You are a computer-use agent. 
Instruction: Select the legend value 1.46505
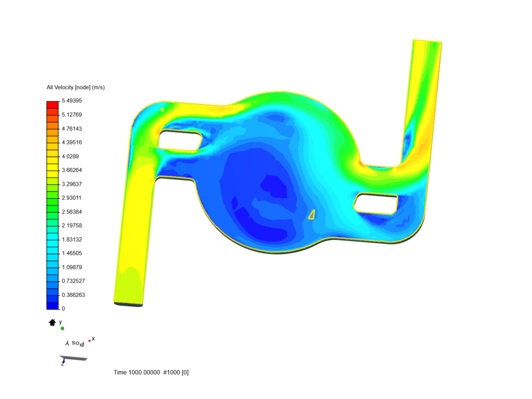[72, 253]
